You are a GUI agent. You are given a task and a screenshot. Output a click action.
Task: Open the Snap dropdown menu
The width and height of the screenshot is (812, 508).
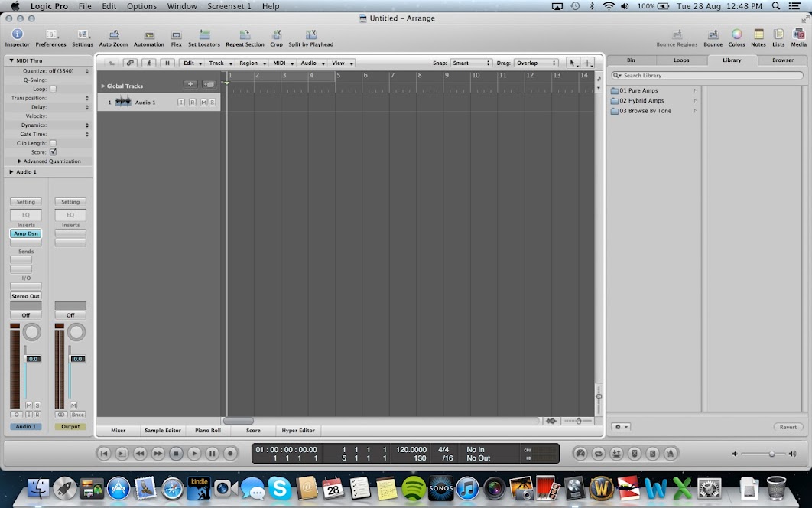(x=470, y=63)
